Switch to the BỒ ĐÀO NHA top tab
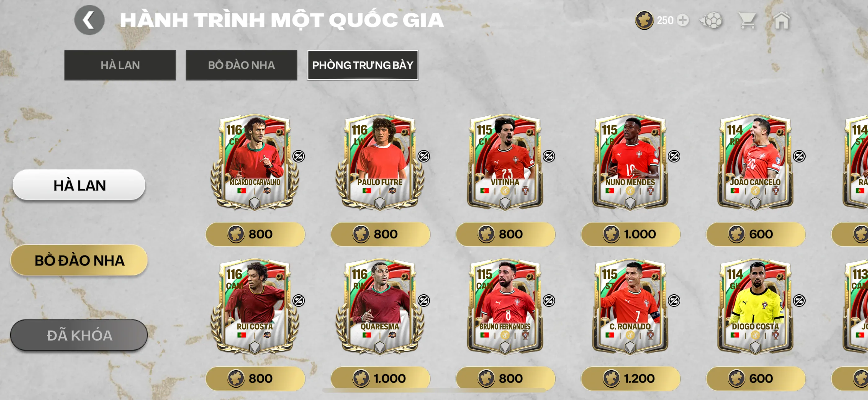The height and width of the screenshot is (400, 868). click(x=241, y=65)
